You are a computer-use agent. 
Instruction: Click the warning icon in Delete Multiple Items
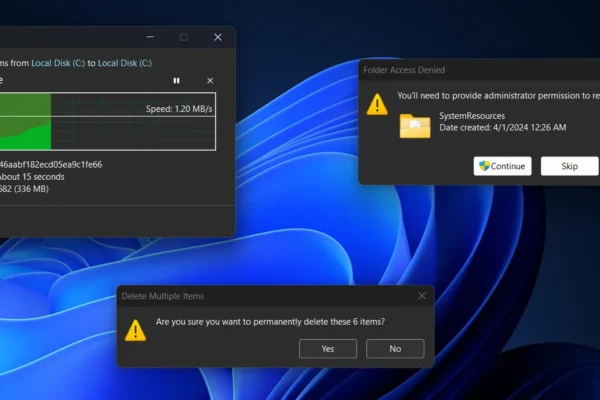tap(135, 330)
